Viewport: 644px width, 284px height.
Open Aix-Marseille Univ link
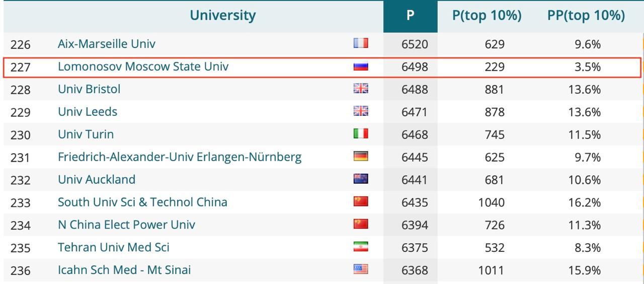[107, 44]
